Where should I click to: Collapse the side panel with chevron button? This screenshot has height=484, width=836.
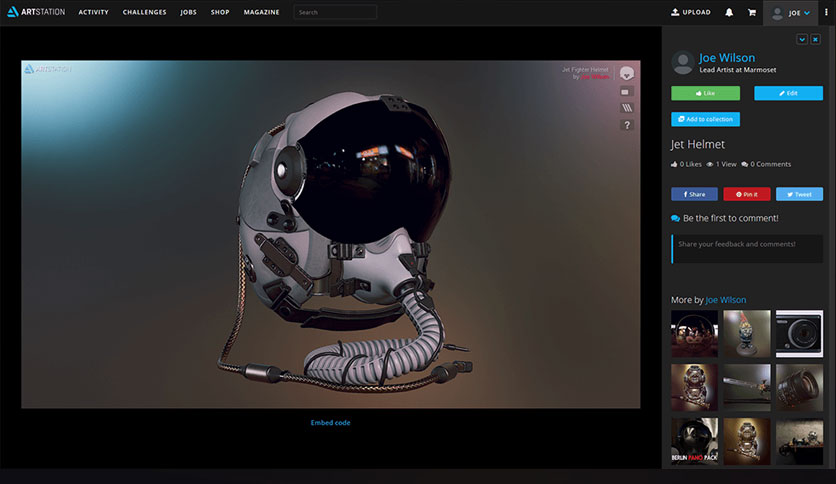[x=802, y=39]
